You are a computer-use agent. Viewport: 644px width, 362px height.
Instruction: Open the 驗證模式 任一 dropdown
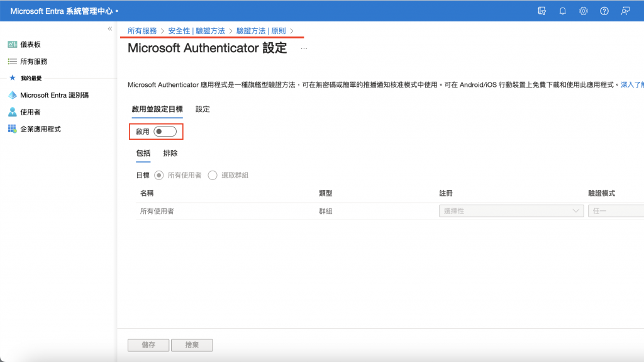point(616,211)
